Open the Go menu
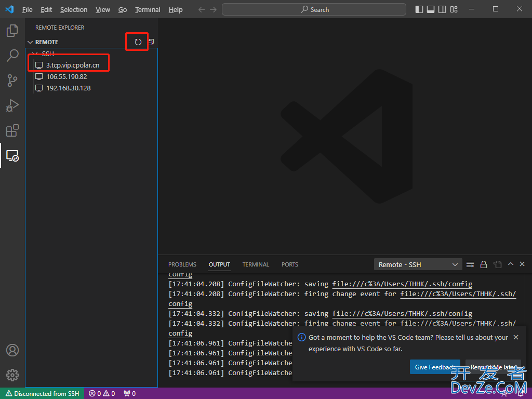 (123, 9)
